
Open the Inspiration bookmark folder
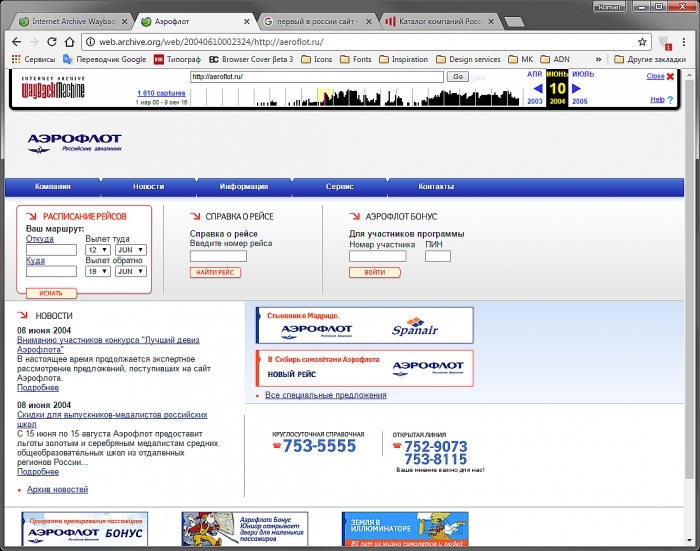pos(404,59)
